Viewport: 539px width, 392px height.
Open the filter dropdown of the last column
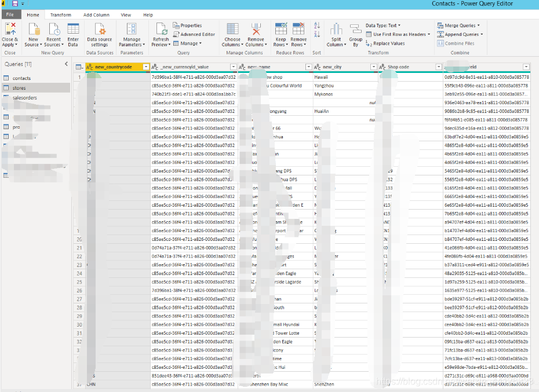tap(526, 67)
